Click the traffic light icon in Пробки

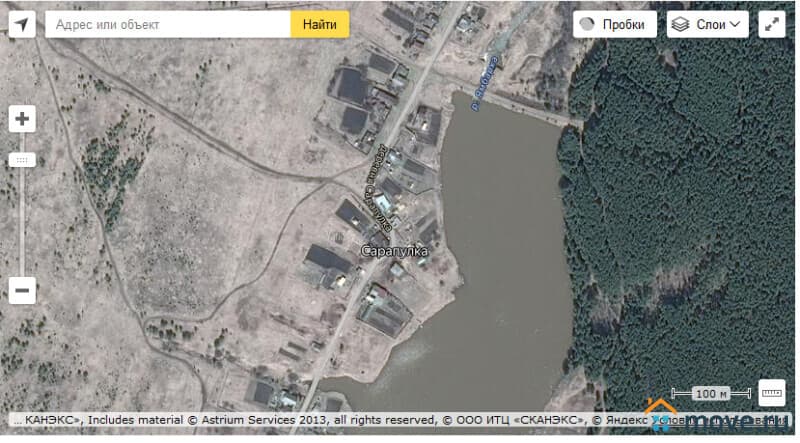point(587,24)
